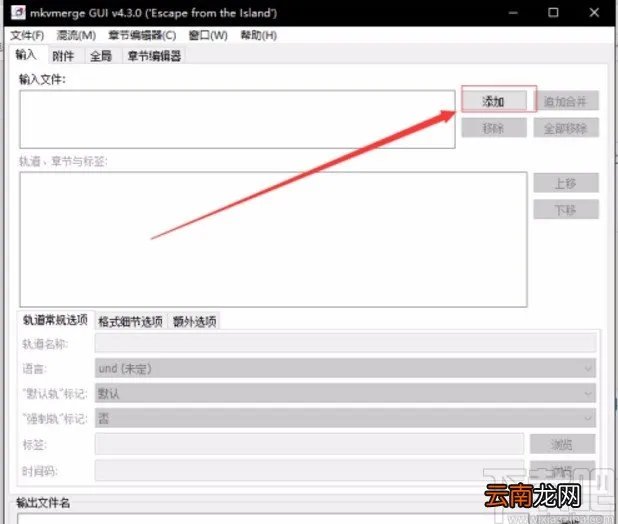Click the mkvmerge app icon in title bar

click(18, 13)
